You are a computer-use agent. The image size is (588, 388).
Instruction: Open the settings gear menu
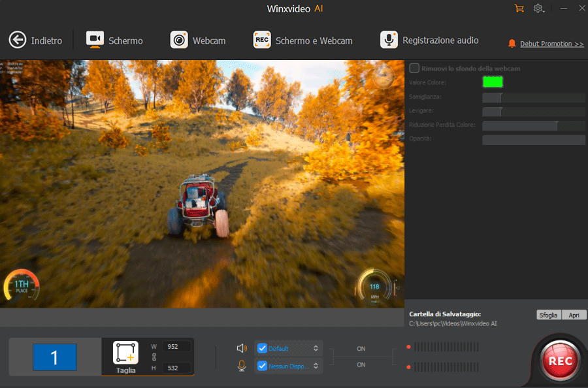(x=538, y=8)
